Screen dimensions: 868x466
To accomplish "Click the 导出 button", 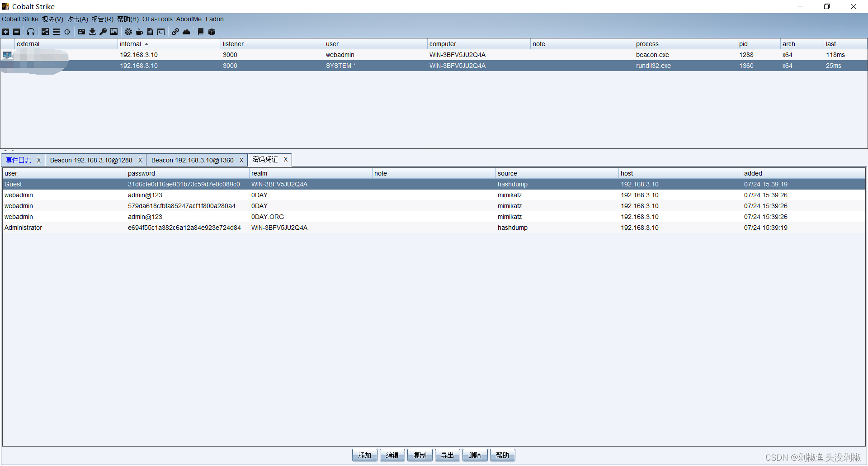I will coord(447,455).
